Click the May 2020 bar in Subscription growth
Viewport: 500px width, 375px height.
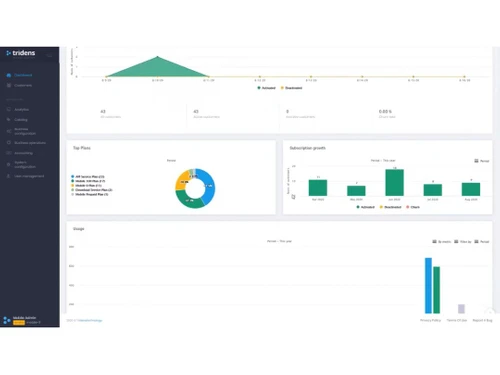(356, 191)
